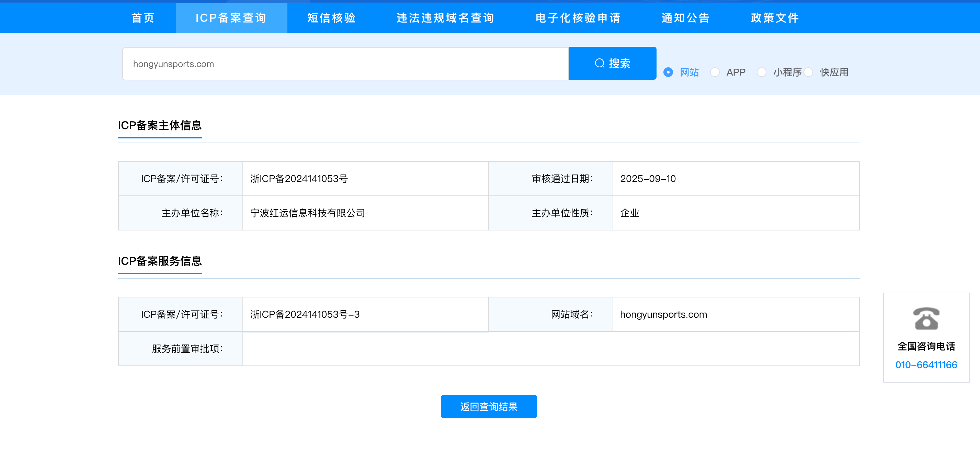
Task: Click the magnifier icon in search button
Action: click(x=600, y=63)
